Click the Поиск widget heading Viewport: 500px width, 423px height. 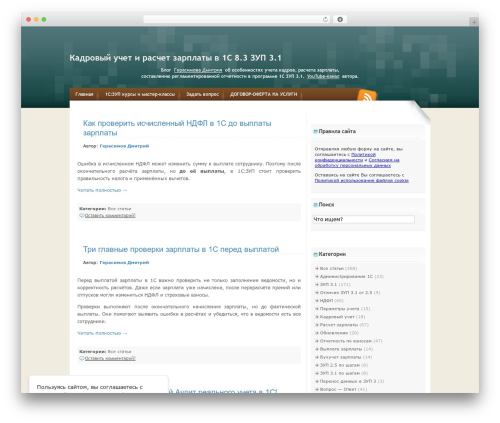[x=326, y=205]
